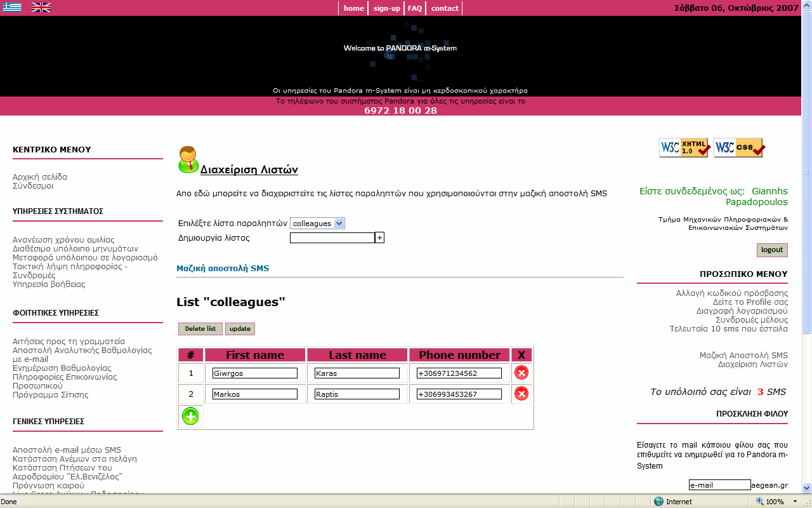Open the colleagues recipient list dropdown

pyautogui.click(x=317, y=224)
